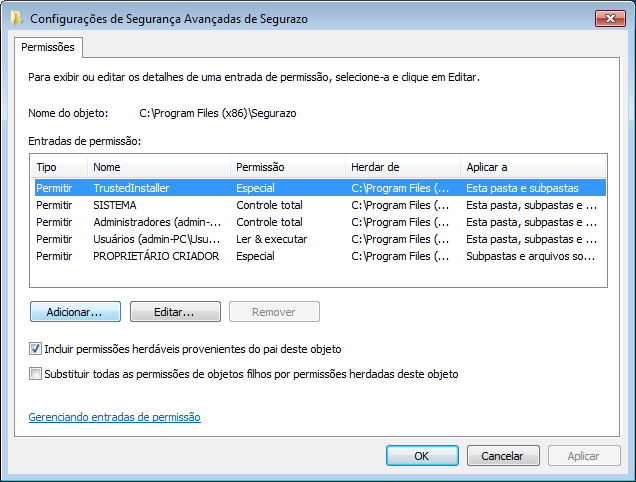Open Gerenciando entradas de permissão link

pyautogui.click(x=114, y=417)
